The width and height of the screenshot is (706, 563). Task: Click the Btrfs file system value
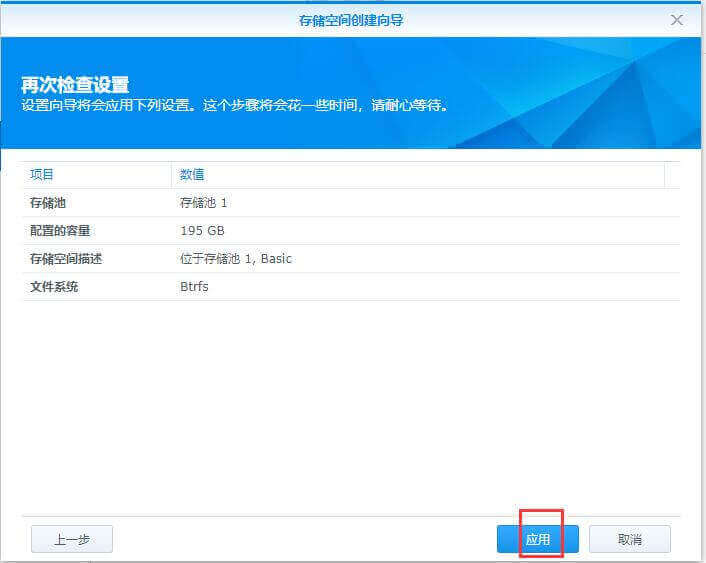click(196, 287)
